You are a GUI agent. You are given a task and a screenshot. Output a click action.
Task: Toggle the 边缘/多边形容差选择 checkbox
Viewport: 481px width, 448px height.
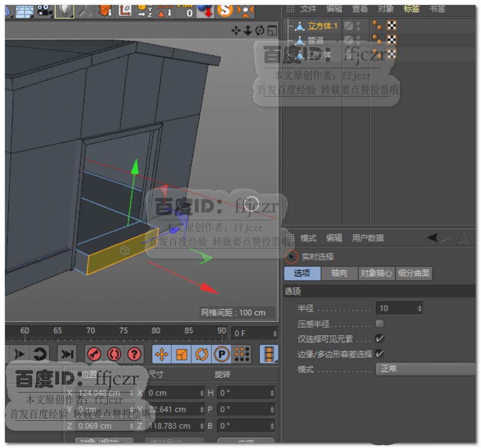click(x=380, y=354)
